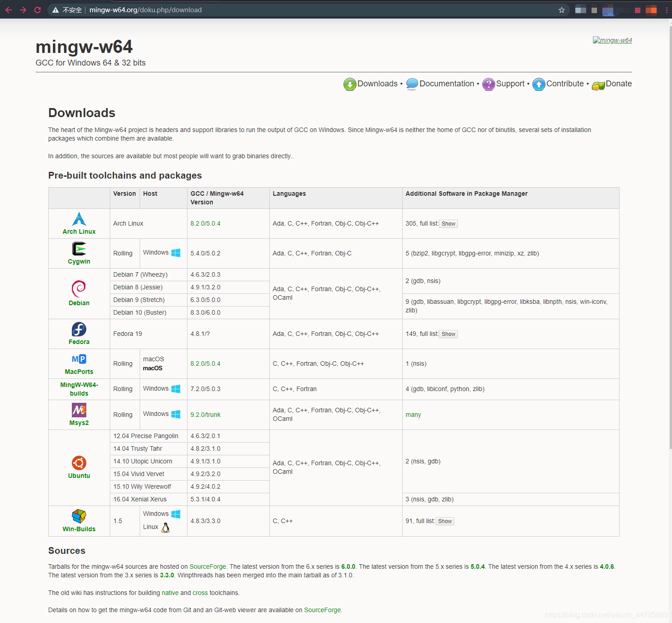Screen dimensions: 672x623
Task: Click the Cygwin logo icon
Action: tap(79, 249)
